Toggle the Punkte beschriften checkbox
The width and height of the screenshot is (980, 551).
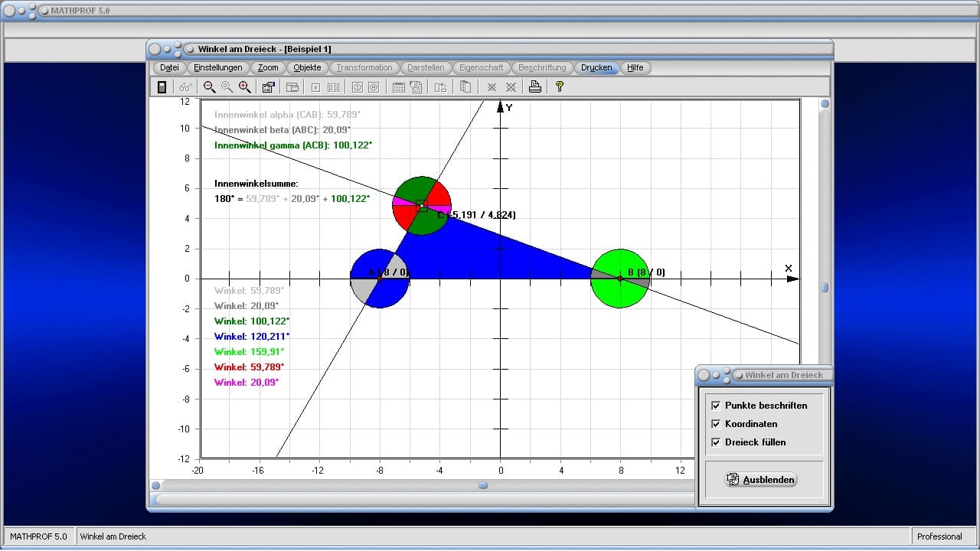pos(716,406)
